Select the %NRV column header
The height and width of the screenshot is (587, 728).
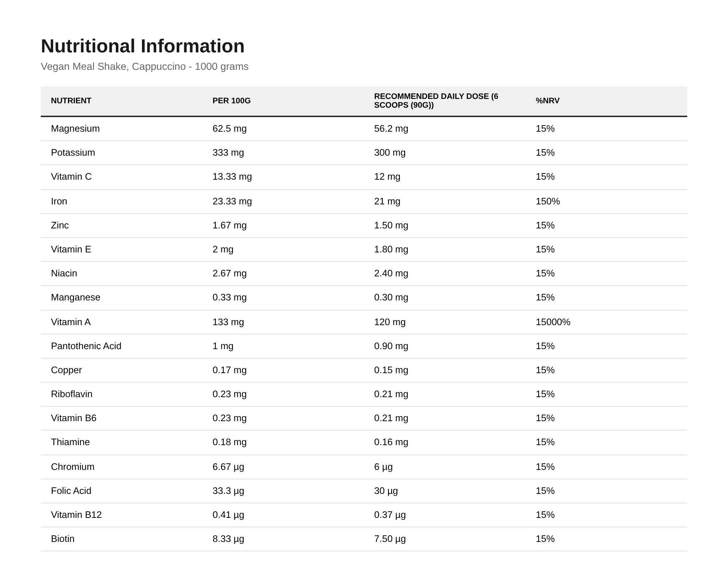click(547, 101)
